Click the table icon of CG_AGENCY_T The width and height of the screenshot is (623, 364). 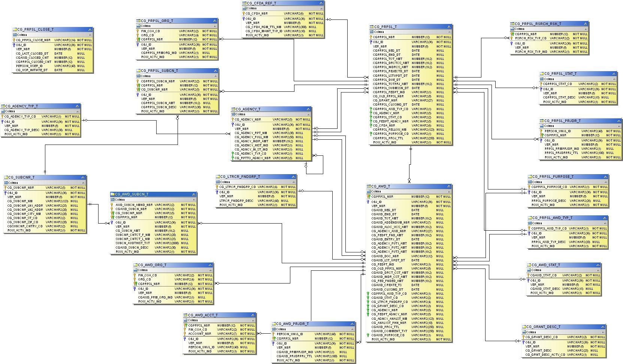(x=233, y=109)
